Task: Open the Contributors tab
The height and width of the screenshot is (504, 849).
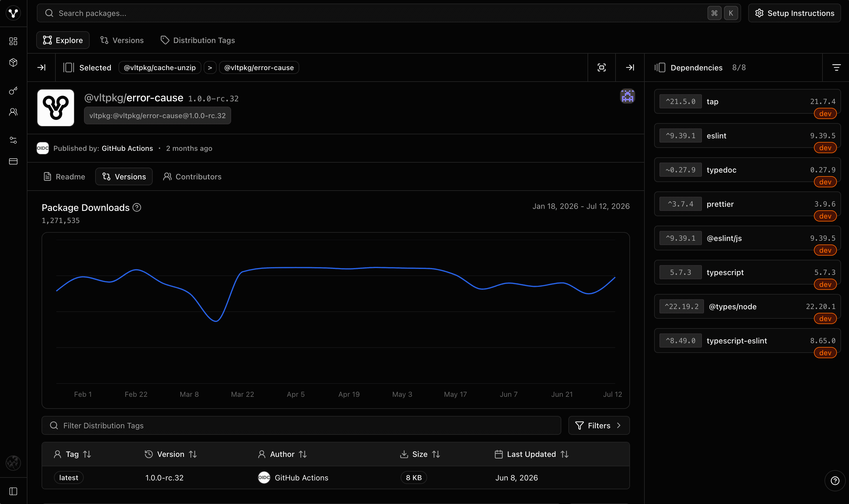Action: click(x=192, y=177)
